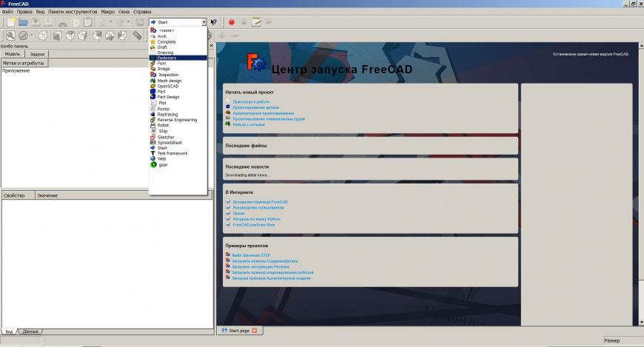644x347 pixels.
Task: Open the Правка menu
Action: point(24,12)
